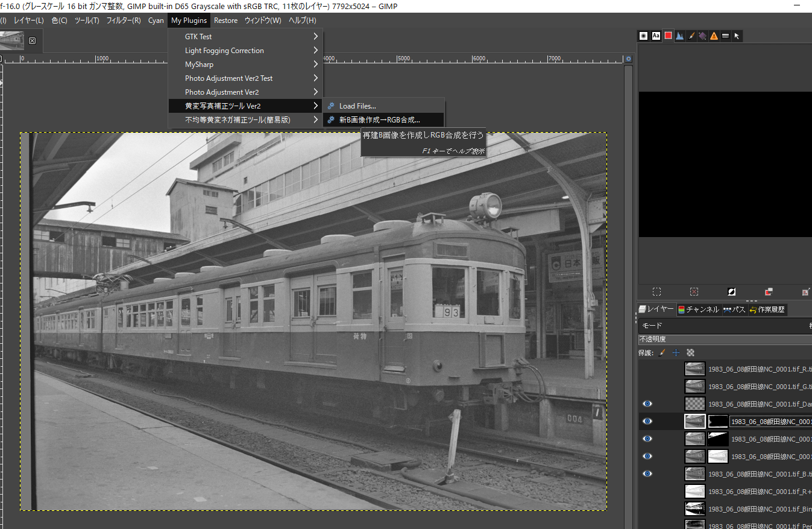The height and width of the screenshot is (529, 812).
Task: Expand the MySharp submenu arrow
Action: tap(315, 65)
